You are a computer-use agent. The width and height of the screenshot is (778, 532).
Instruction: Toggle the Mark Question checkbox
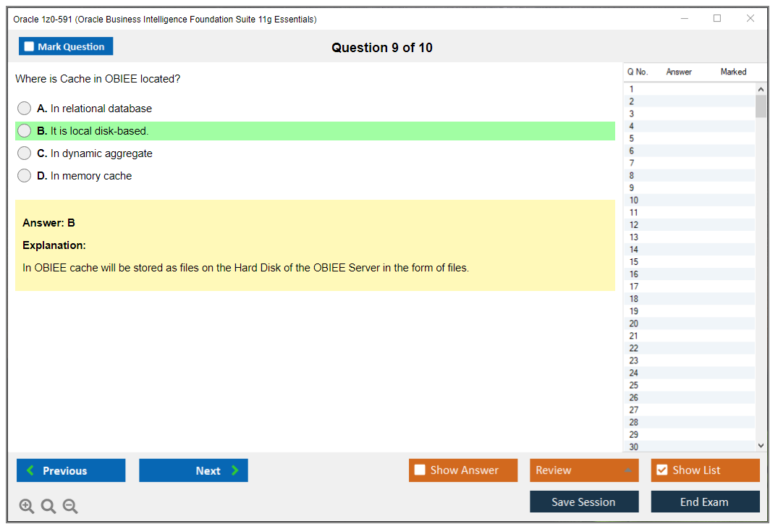tap(30, 47)
